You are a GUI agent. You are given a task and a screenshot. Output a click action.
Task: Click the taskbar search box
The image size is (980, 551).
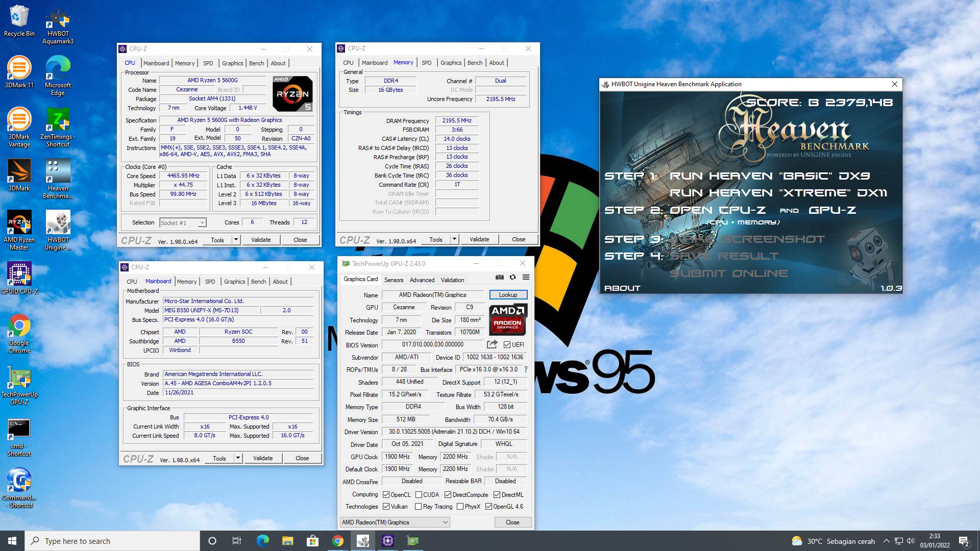tap(112, 541)
